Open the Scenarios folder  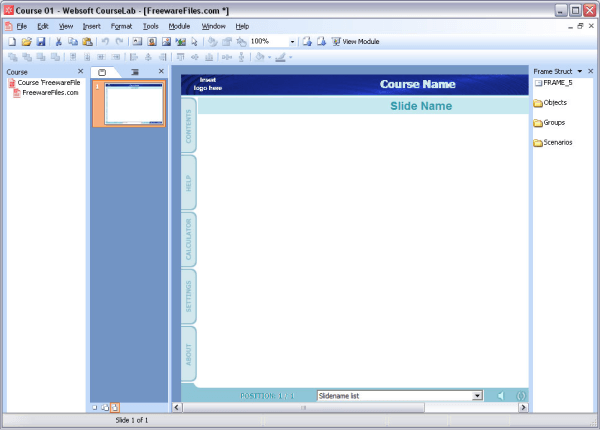[x=553, y=142]
